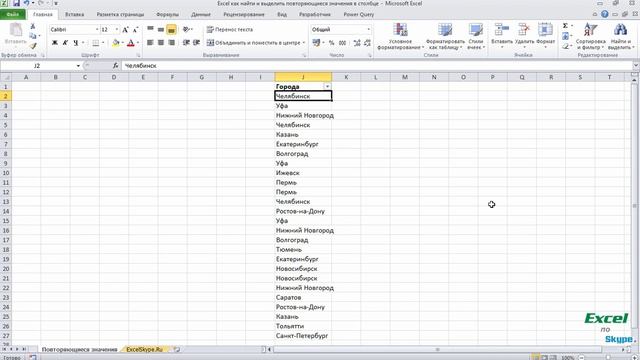Decrease decimal places icon
The image size is (640, 360).
tap(367, 42)
